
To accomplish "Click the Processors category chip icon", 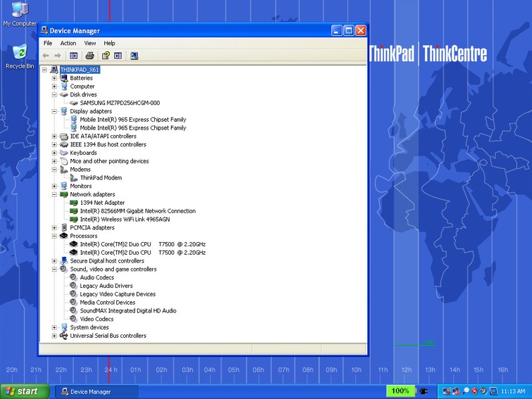I will [64, 235].
